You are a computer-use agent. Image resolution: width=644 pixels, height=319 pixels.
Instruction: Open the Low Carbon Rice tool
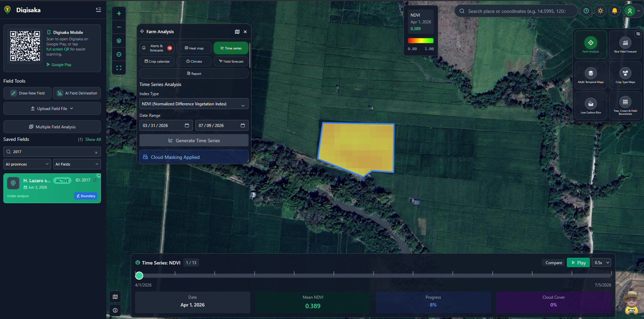point(591,106)
